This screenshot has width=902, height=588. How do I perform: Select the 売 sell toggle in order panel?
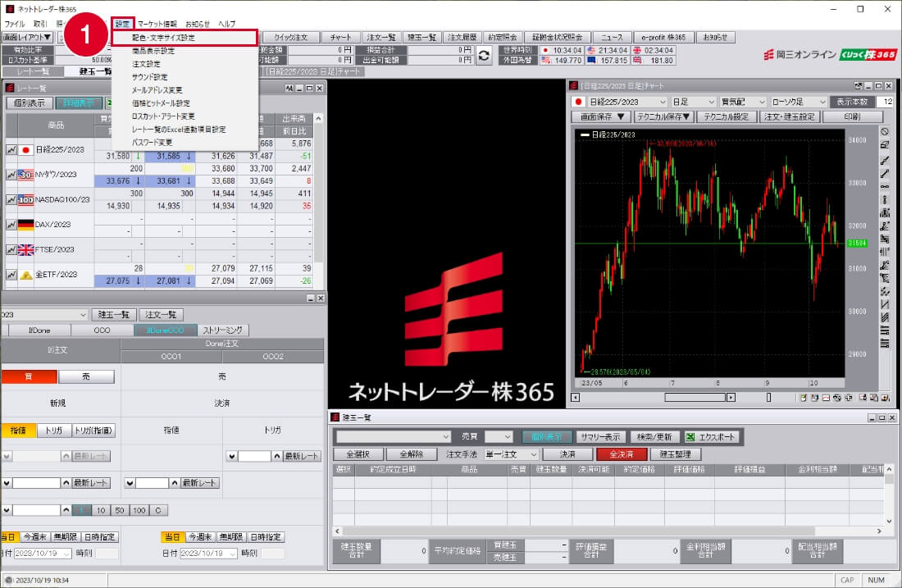click(86, 377)
